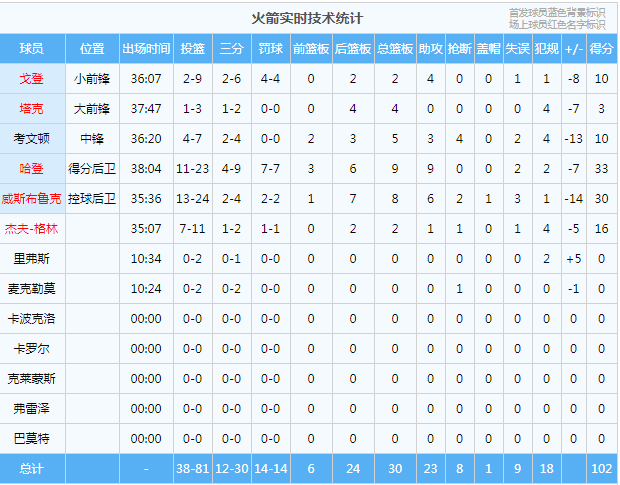Click 戈登's free throws 4-4
The height and width of the screenshot is (485, 620).
(x=270, y=79)
